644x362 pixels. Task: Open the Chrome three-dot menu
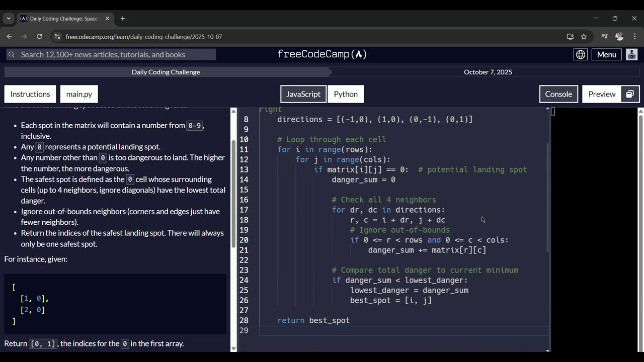(x=634, y=37)
